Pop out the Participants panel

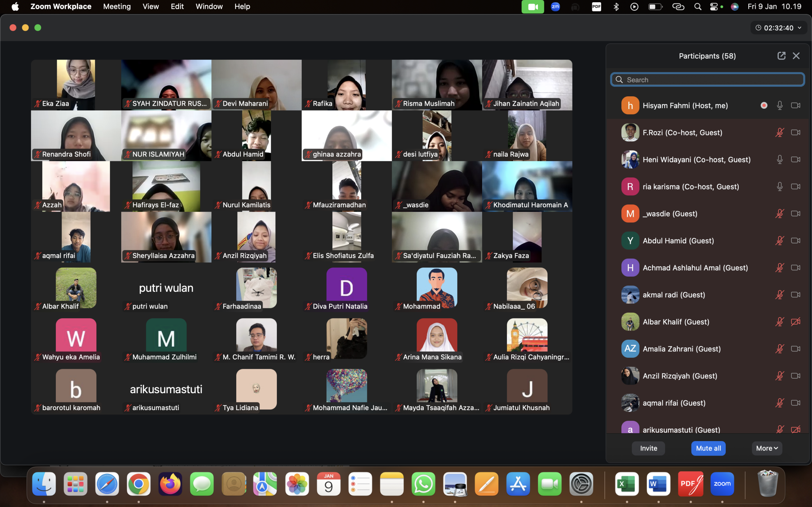point(781,56)
